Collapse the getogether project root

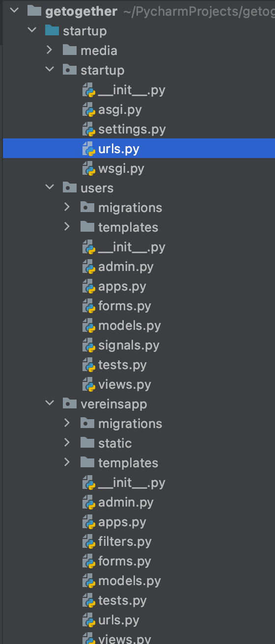tap(14, 11)
